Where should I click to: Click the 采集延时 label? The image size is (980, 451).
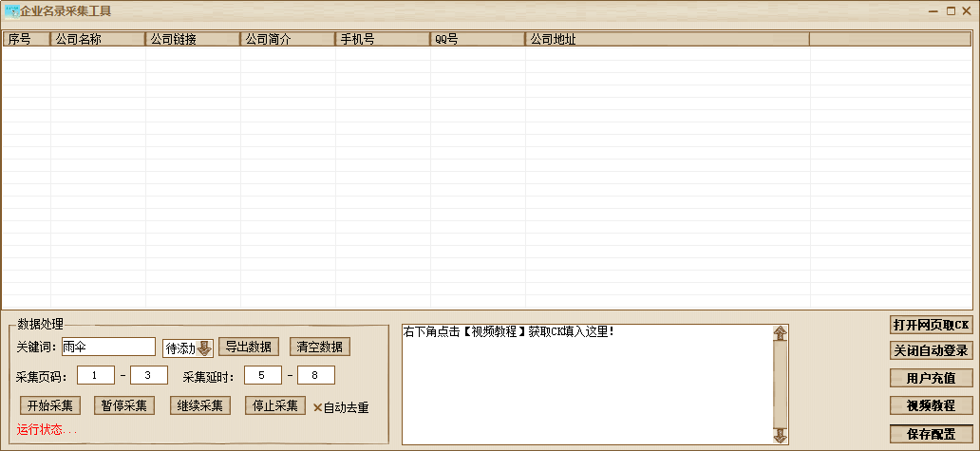pos(209,377)
